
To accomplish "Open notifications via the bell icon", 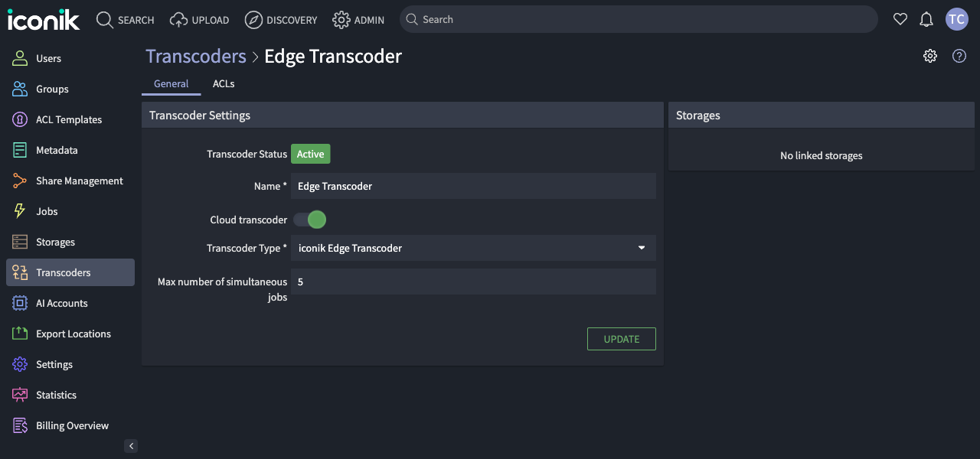I will (x=926, y=19).
